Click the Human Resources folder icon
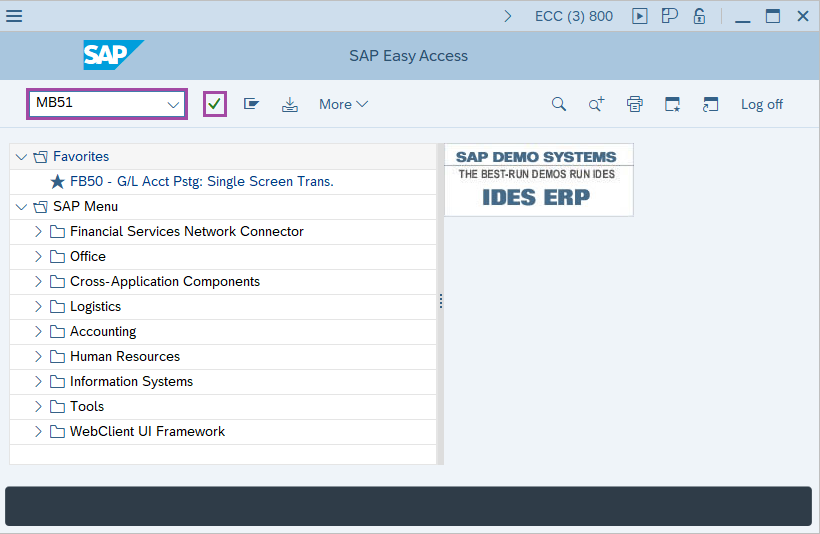The width and height of the screenshot is (820, 534). [58, 357]
